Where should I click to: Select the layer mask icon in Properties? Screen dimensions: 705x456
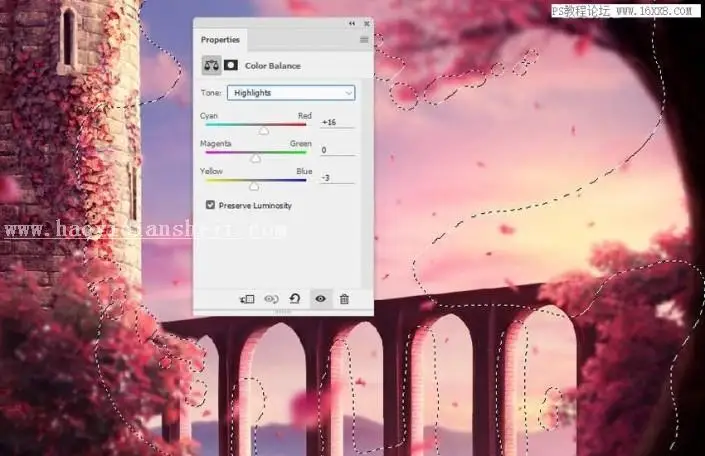pyautogui.click(x=231, y=66)
